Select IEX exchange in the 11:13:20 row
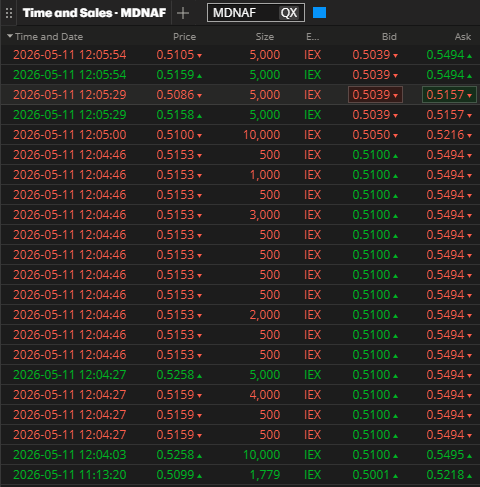Screen dimensions: 480x487 [312, 475]
